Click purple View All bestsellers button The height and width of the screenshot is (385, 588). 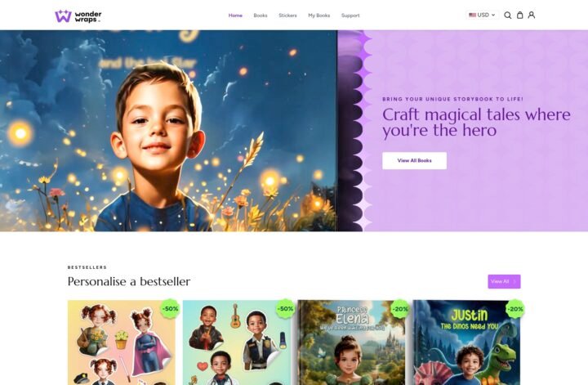[504, 281]
